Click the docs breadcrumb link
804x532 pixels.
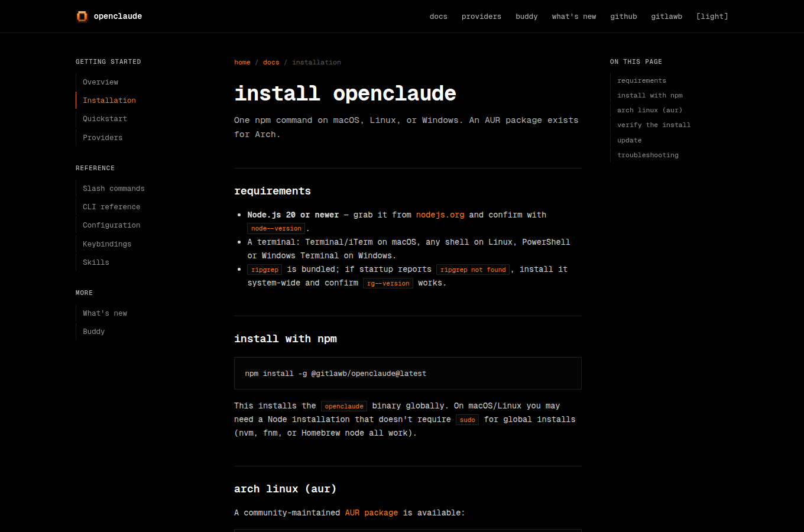click(271, 62)
